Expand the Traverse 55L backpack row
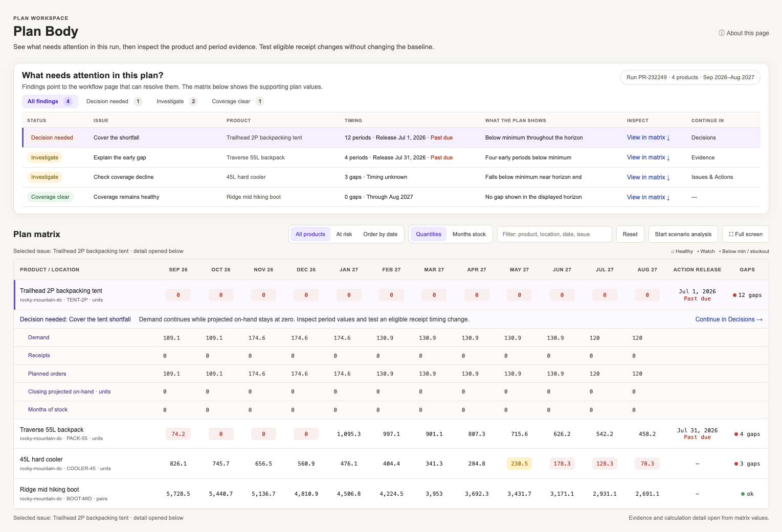The image size is (782, 532). pyautogui.click(x=391, y=434)
